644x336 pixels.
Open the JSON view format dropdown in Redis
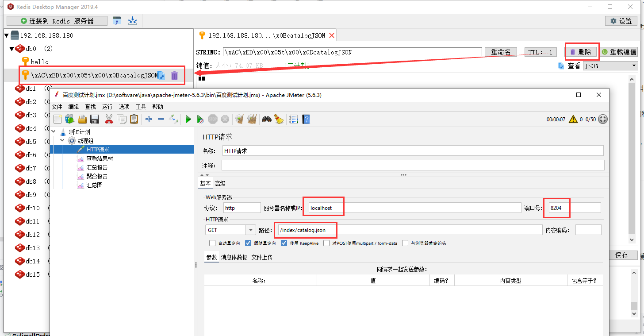click(x=610, y=66)
